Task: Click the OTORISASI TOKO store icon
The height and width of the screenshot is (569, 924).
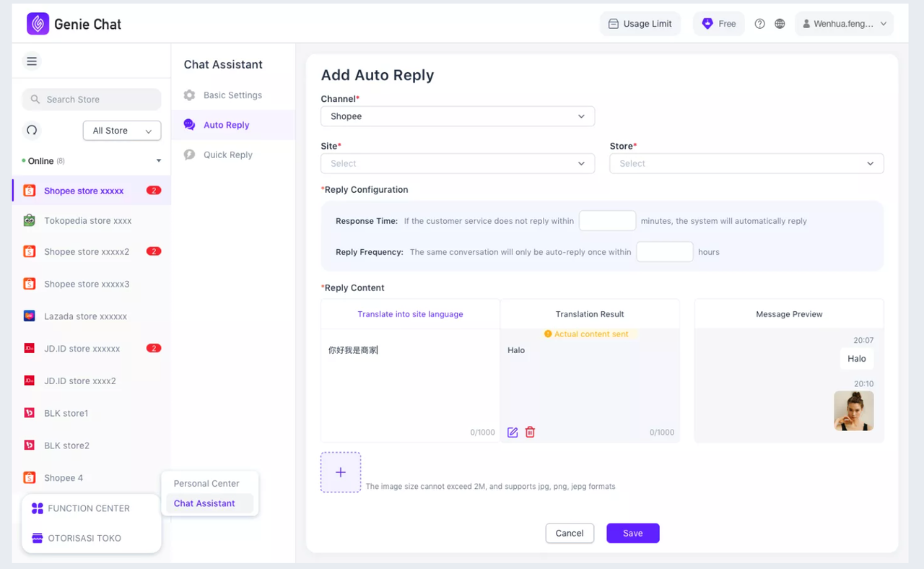Action: coord(38,538)
